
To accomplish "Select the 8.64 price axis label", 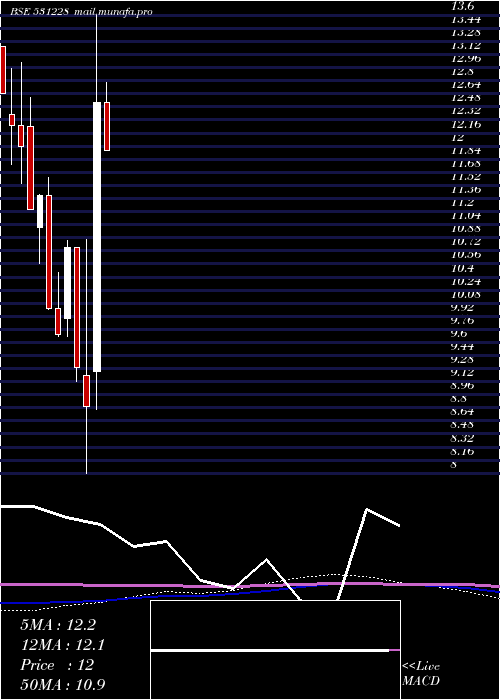I will (x=462, y=412).
